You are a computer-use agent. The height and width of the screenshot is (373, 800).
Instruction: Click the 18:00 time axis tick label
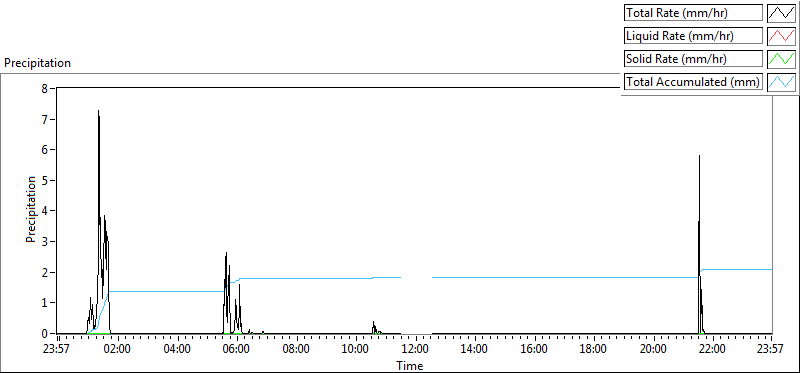click(593, 350)
